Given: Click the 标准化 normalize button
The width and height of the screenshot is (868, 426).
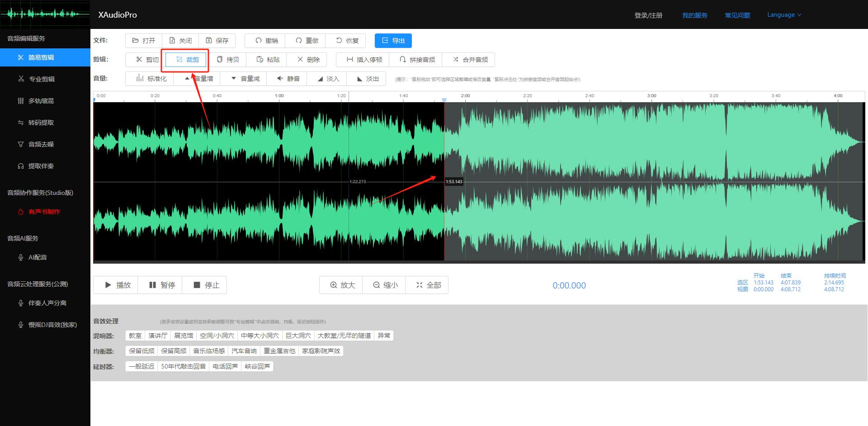Looking at the screenshot, I should pos(151,79).
